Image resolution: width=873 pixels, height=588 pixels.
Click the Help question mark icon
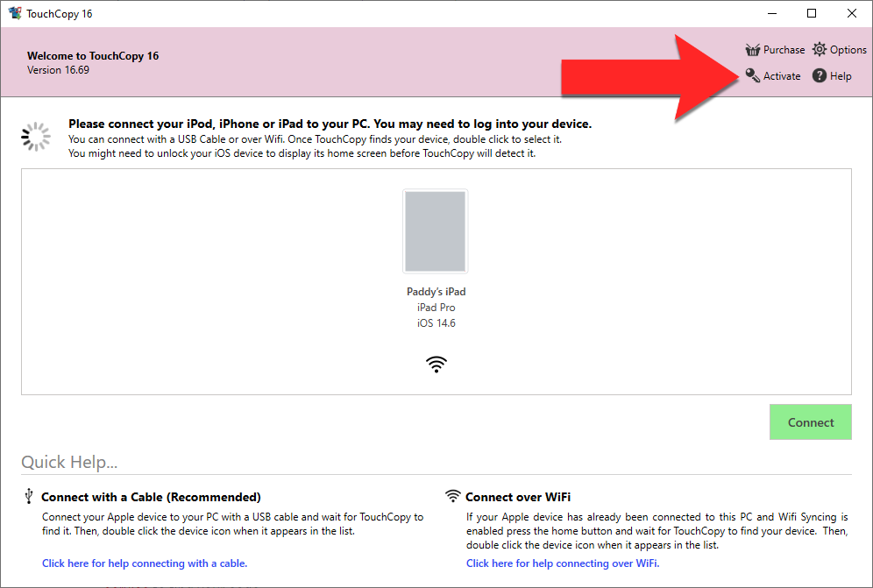819,75
